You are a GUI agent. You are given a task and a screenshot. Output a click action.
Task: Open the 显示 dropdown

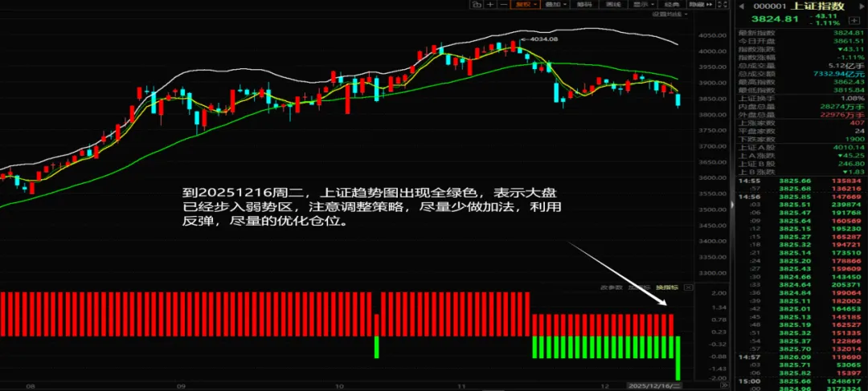(x=643, y=5)
